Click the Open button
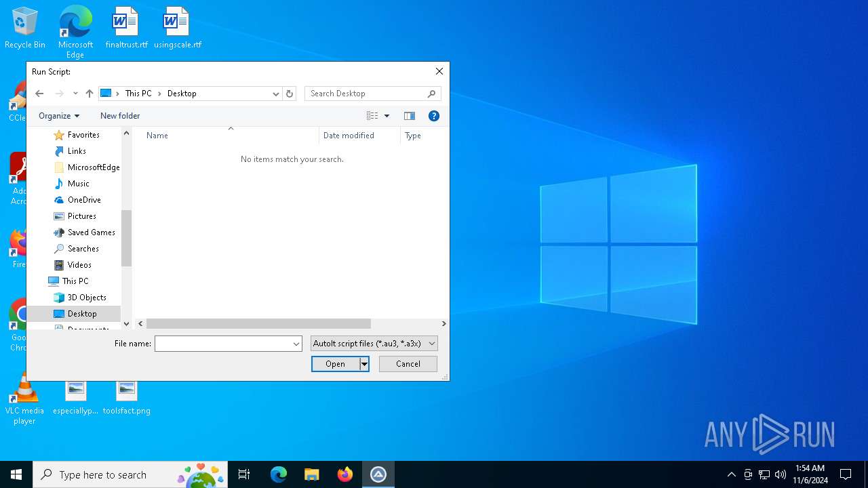The height and width of the screenshot is (488, 868). click(x=335, y=364)
